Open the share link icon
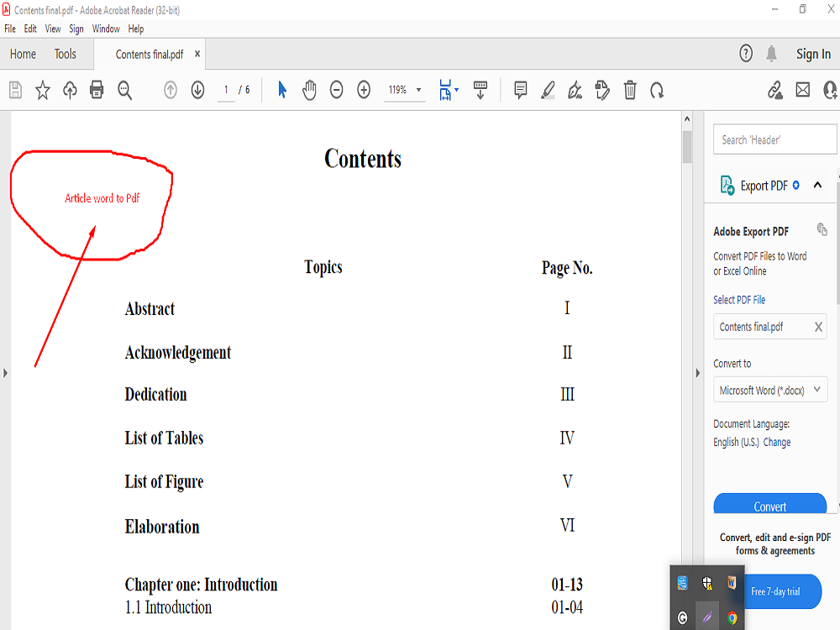 (x=775, y=89)
